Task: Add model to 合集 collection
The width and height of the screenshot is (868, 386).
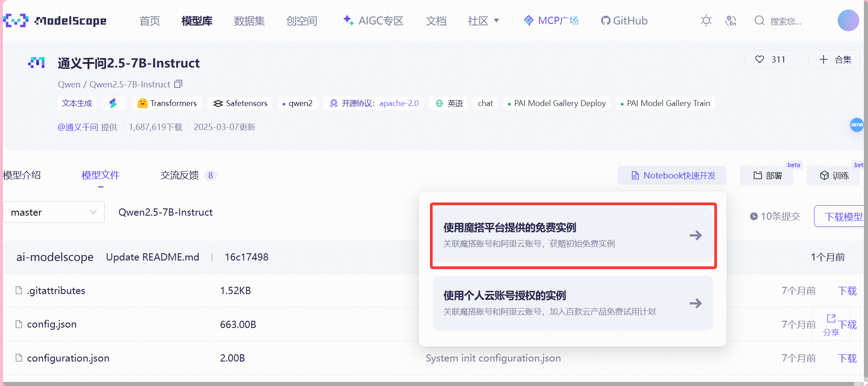Action: click(x=834, y=59)
